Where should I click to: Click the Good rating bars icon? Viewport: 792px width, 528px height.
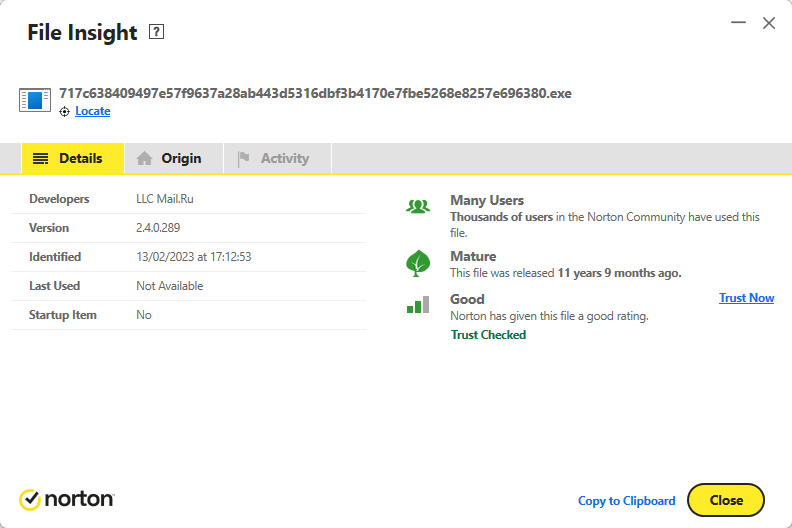[x=418, y=305]
